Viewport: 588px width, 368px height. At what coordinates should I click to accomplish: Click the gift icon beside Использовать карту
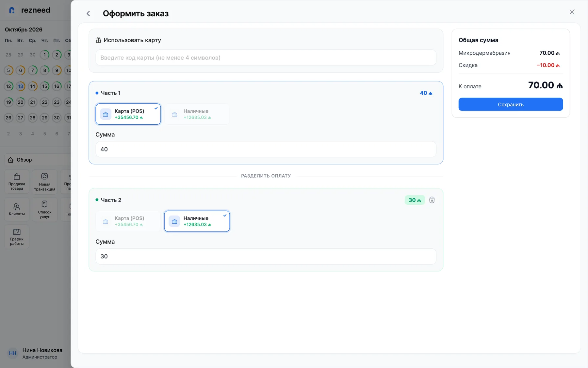coord(98,40)
